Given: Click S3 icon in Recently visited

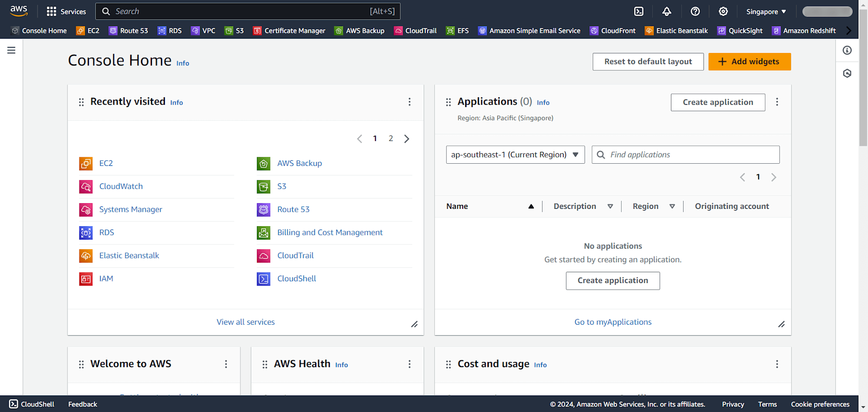Looking at the screenshot, I should tap(263, 187).
